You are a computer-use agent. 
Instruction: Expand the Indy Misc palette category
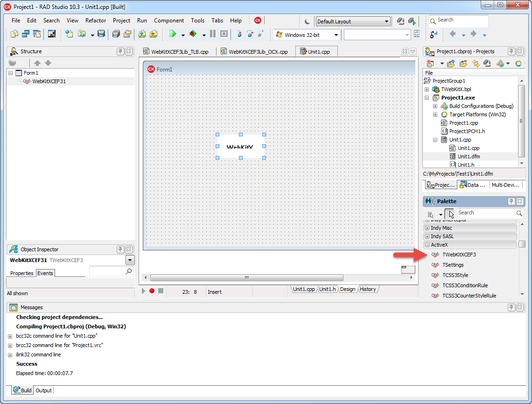pyautogui.click(x=427, y=228)
